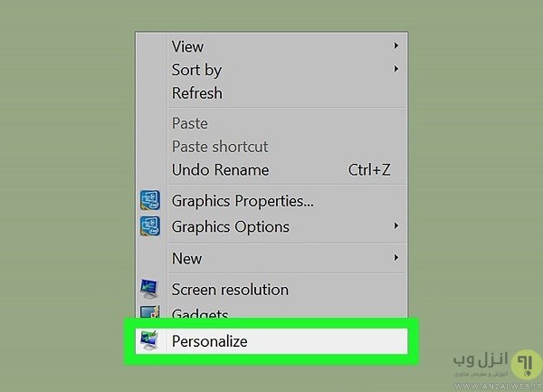Click the Graphics Options icon
The image size is (543, 392).
[149, 226]
